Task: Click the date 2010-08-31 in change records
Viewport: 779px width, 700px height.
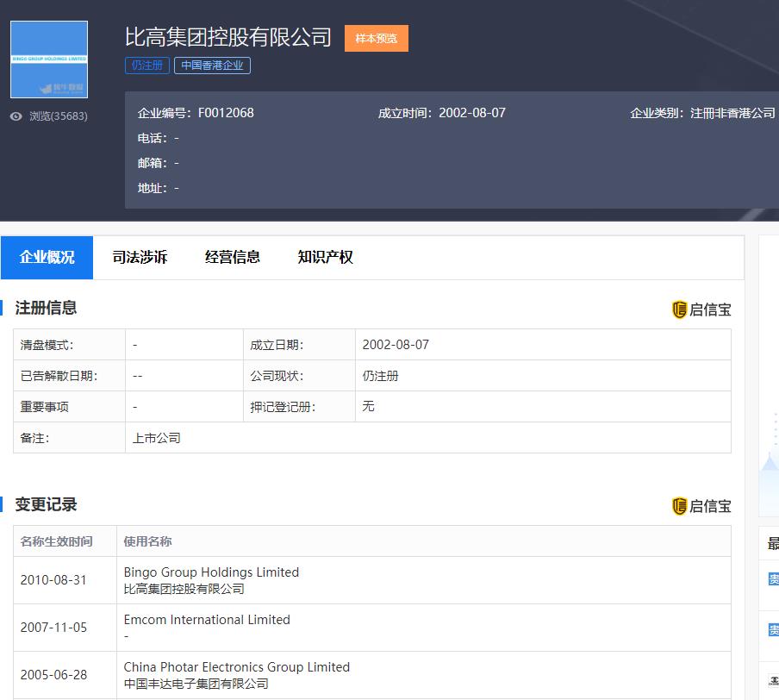Action: point(53,580)
